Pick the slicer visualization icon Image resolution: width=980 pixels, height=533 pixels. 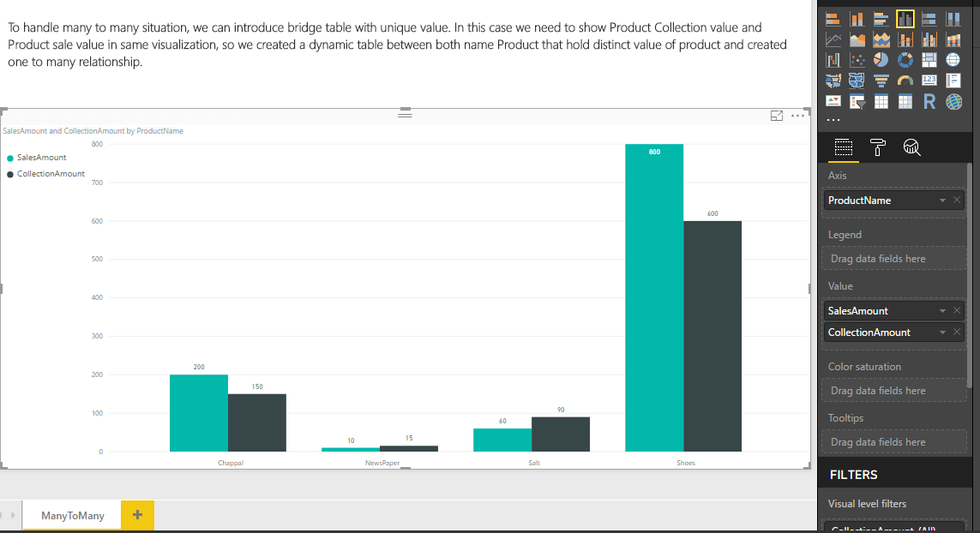(857, 102)
